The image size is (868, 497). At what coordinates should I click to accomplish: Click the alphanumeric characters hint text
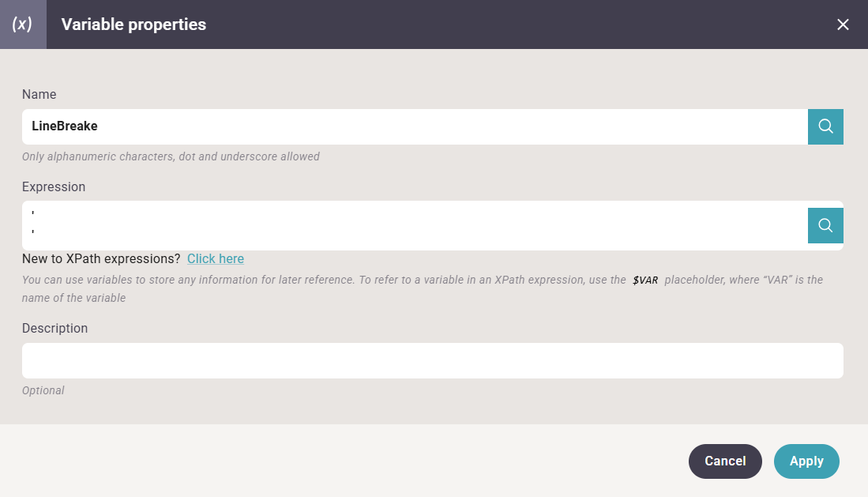(171, 156)
